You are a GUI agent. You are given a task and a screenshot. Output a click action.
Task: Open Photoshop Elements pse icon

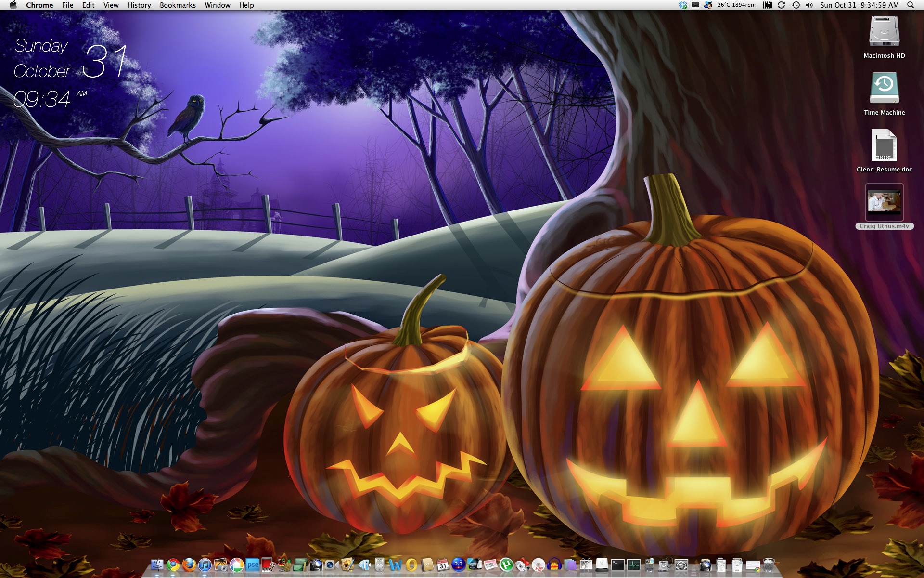[253, 565]
